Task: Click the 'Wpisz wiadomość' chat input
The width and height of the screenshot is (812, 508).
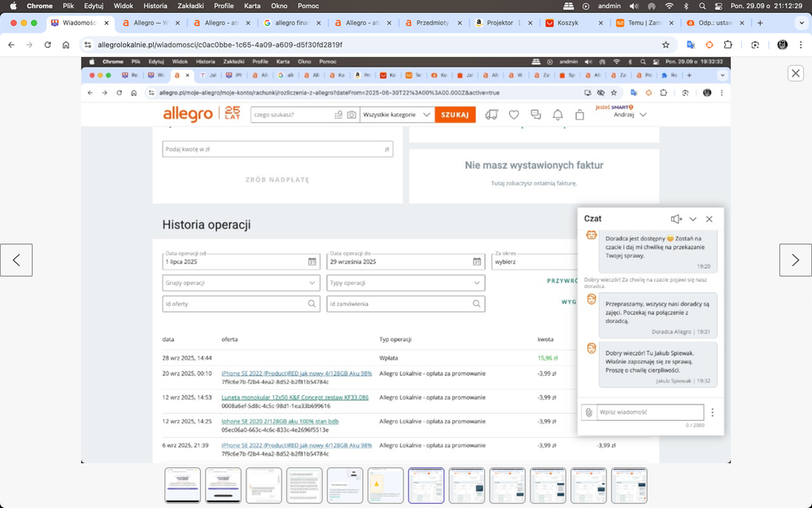Action: pos(650,412)
